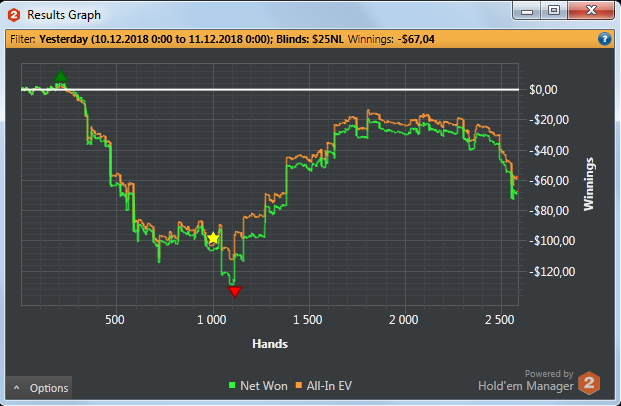
Task: Click the green peak triangle marker
Action: click(61, 76)
